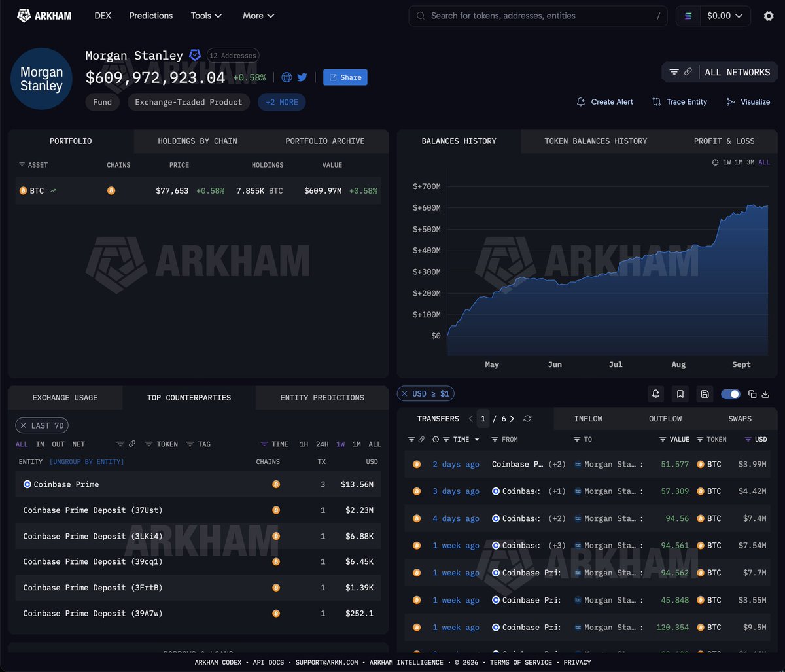Click the transfers page number box
The height and width of the screenshot is (672, 785).
coord(483,419)
